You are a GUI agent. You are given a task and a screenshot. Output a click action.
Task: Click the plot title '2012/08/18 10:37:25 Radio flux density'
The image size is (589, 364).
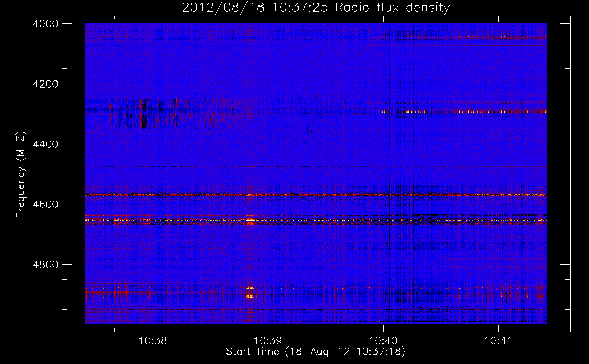pyautogui.click(x=316, y=7)
